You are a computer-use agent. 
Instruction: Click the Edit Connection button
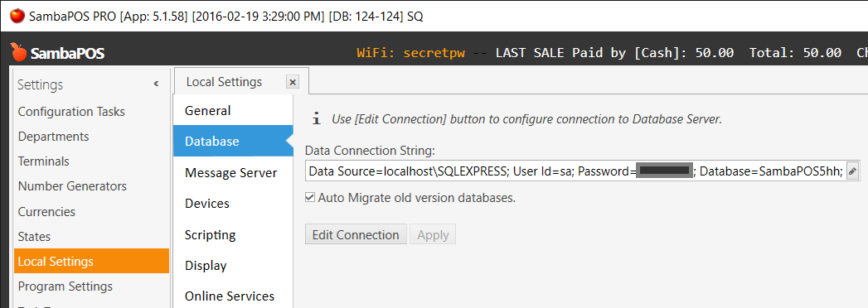pyautogui.click(x=356, y=234)
